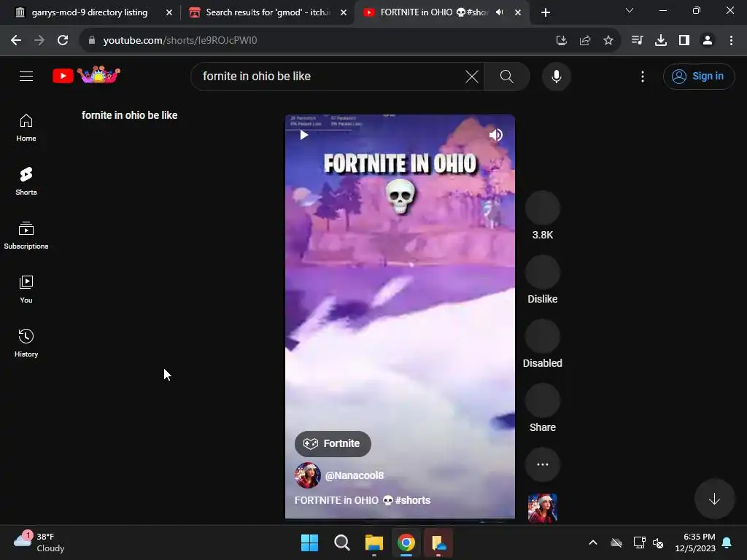Go to next short with down arrow

click(713, 499)
